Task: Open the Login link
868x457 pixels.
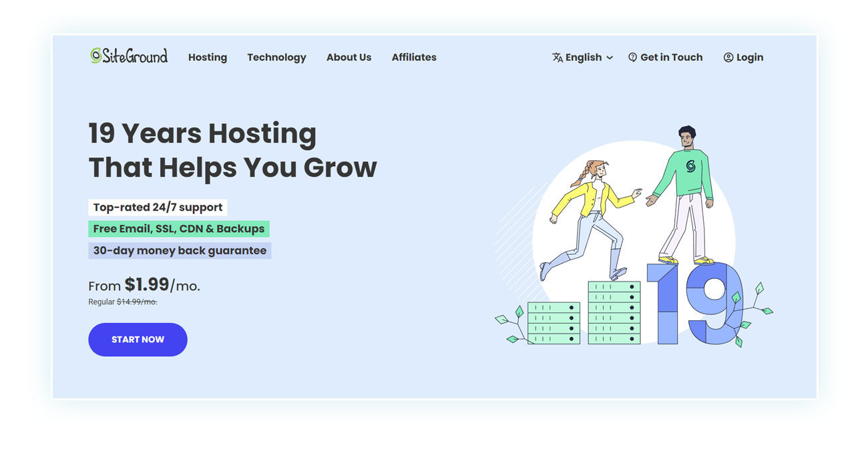Action: (750, 57)
